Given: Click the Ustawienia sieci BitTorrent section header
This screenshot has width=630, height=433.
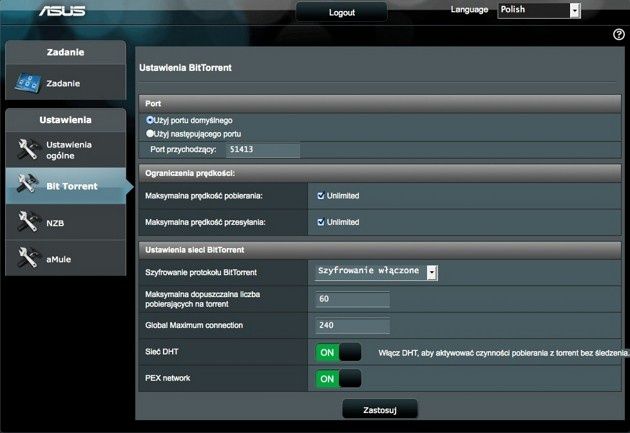Looking at the screenshot, I should click(x=380, y=250).
